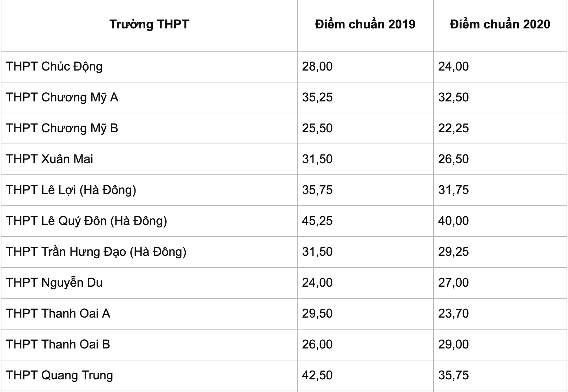The height and width of the screenshot is (392, 568).
Task: Select the 32,50 score for Chương Mỹ A
Action: [x=454, y=97]
